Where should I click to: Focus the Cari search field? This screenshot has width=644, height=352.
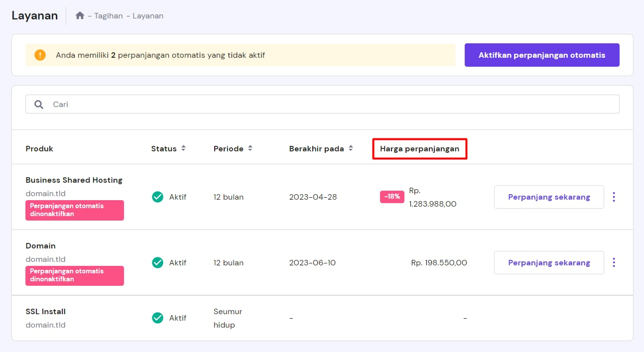pos(329,105)
